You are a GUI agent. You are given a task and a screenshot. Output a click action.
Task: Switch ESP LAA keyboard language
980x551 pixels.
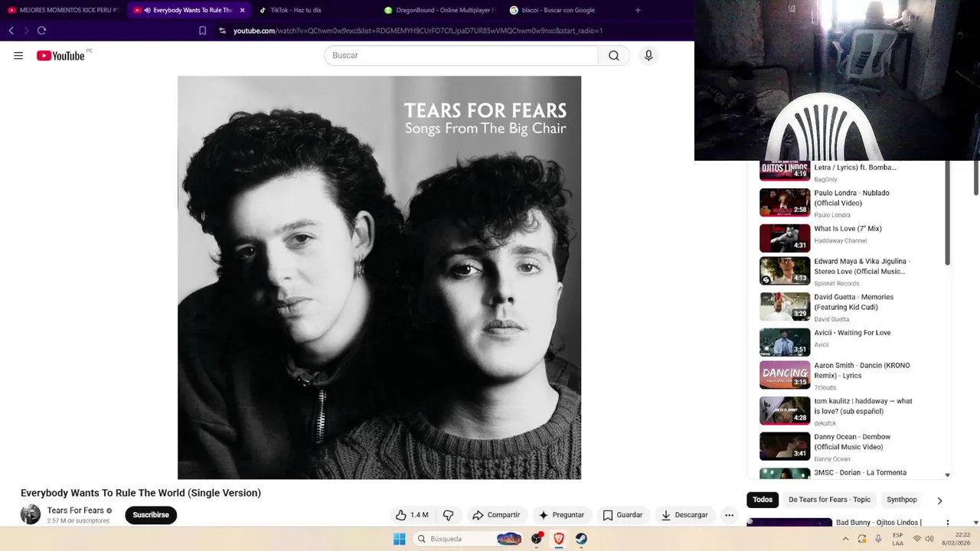click(897, 539)
